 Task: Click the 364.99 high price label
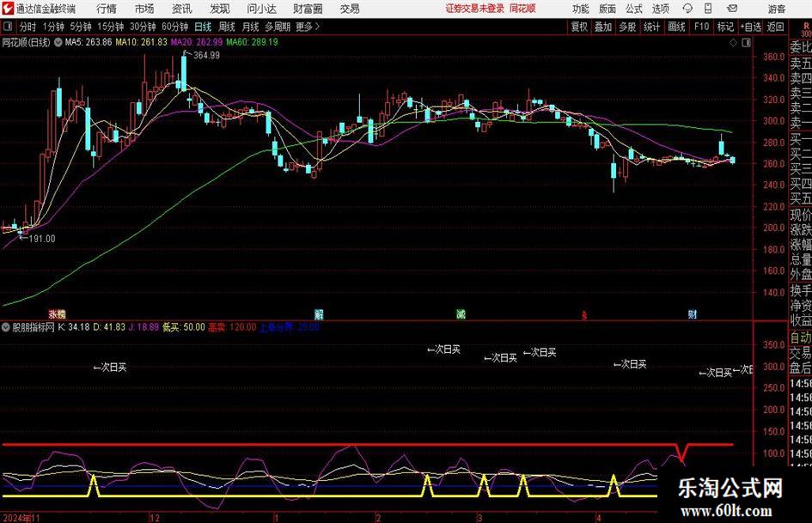(206, 56)
